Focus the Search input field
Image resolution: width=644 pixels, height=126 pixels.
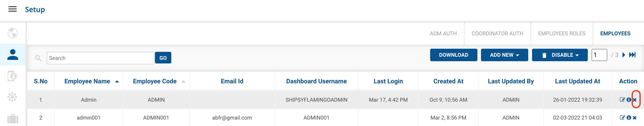pyautogui.click(x=100, y=58)
